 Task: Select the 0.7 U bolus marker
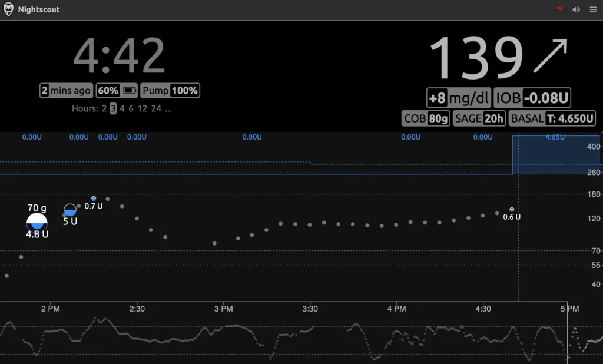[x=94, y=199]
